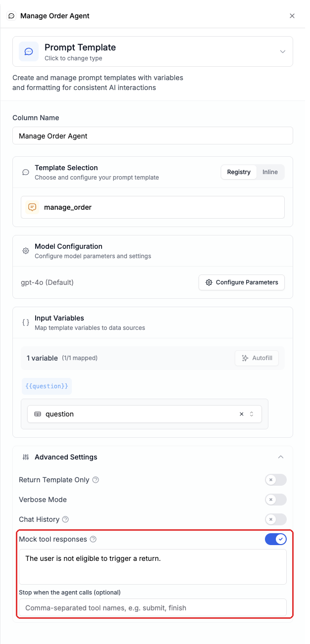Screen dimensions: 310x644
Task: Click the Model Configuration gear icon
Action: pyautogui.click(x=26, y=251)
